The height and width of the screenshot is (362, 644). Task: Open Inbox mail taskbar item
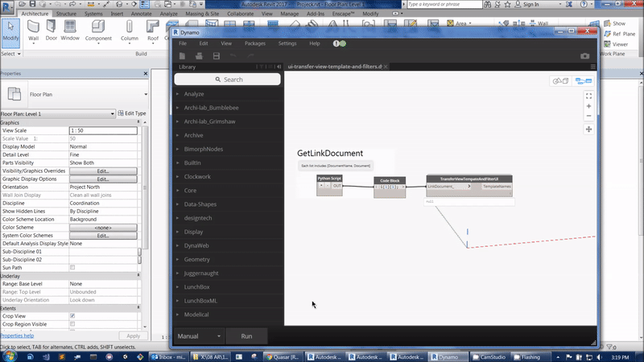(x=169, y=357)
